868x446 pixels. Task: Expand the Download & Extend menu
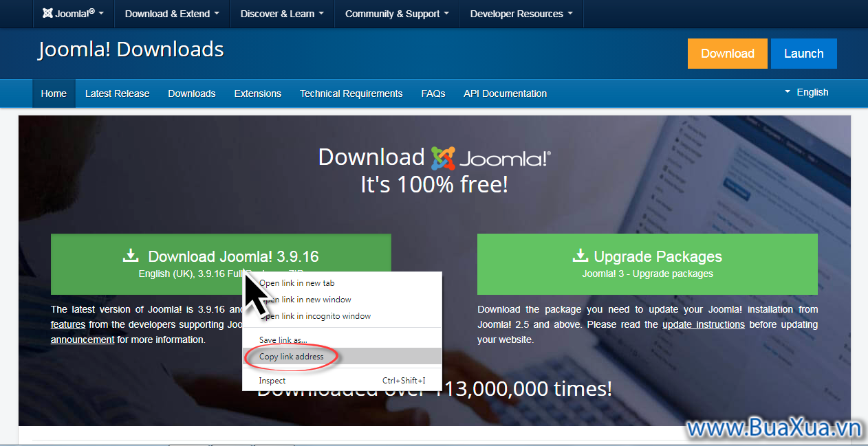click(x=172, y=14)
